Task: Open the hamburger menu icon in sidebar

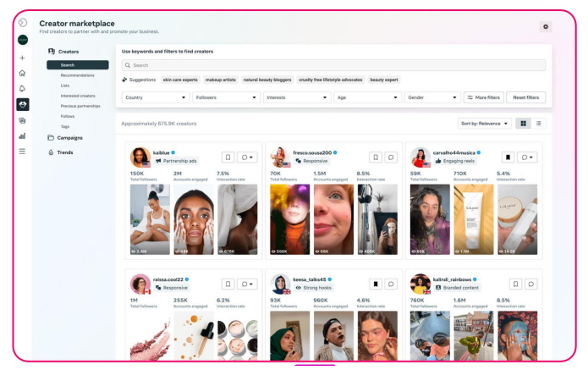Action: (23, 152)
